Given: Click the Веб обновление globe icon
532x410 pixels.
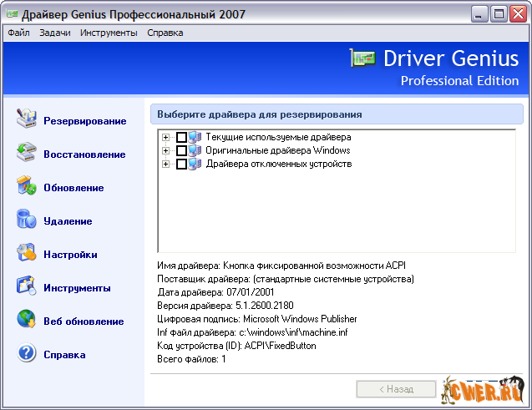Looking at the screenshot, I should click(x=27, y=320).
